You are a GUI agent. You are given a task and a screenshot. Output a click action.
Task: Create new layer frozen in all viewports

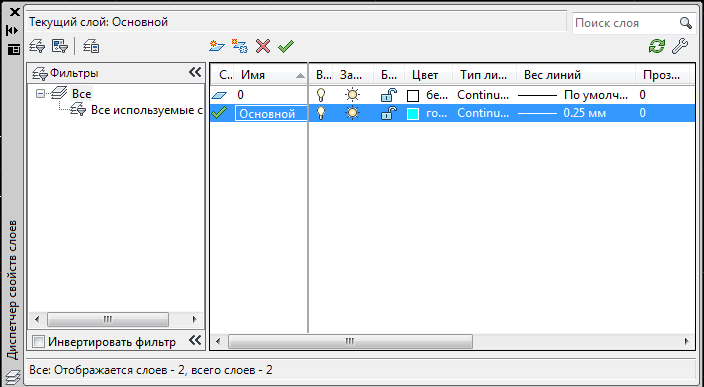tap(240, 46)
